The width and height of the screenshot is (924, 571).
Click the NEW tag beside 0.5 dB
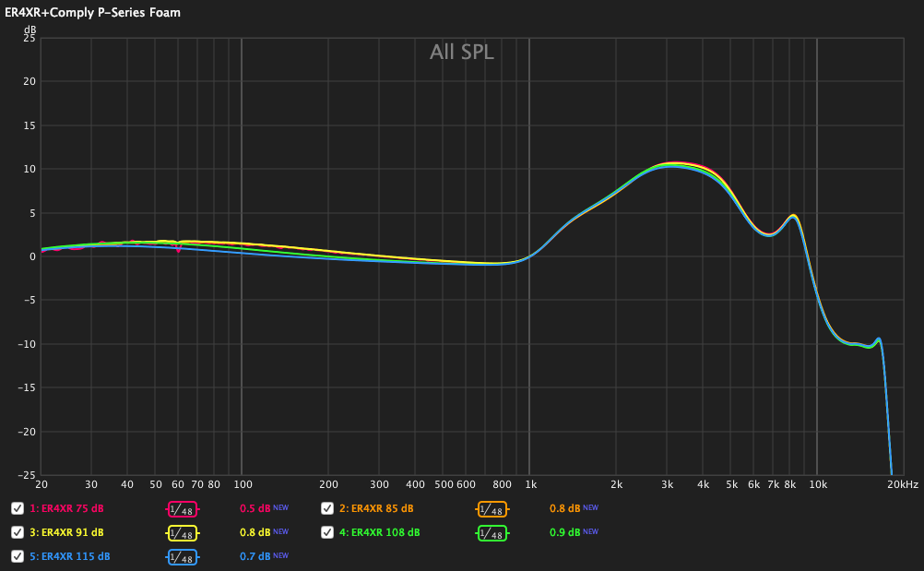[x=280, y=507]
